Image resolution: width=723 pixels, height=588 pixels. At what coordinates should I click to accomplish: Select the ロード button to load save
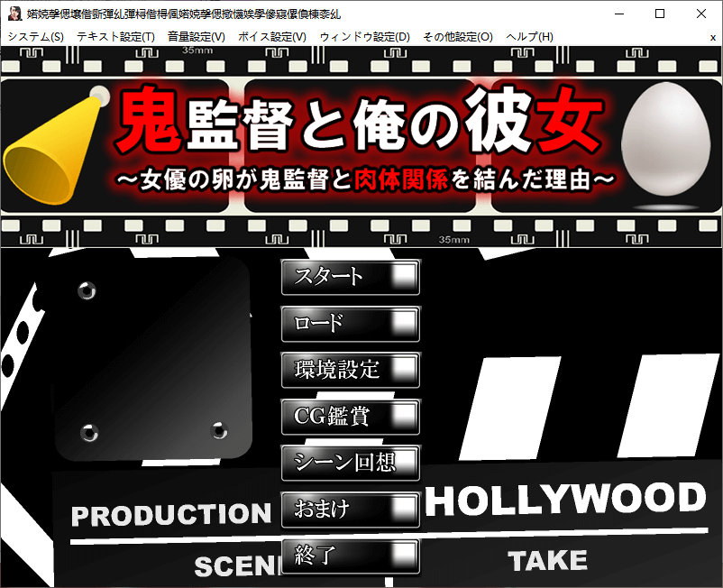tap(350, 323)
